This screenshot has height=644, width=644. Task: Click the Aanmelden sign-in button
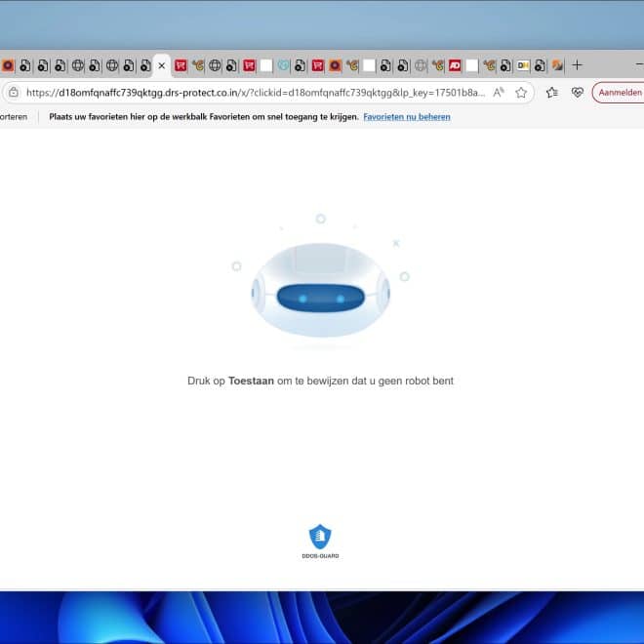point(618,93)
